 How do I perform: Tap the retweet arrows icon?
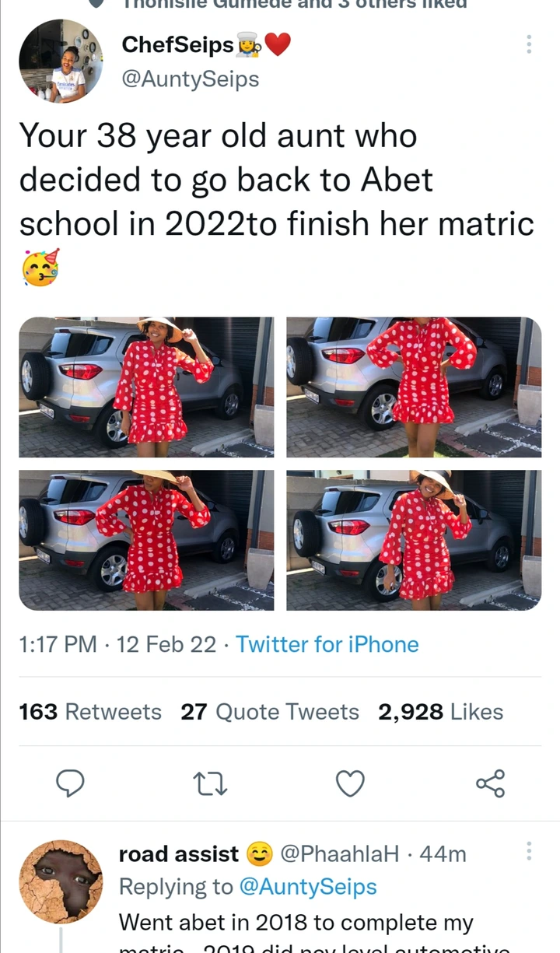211,783
